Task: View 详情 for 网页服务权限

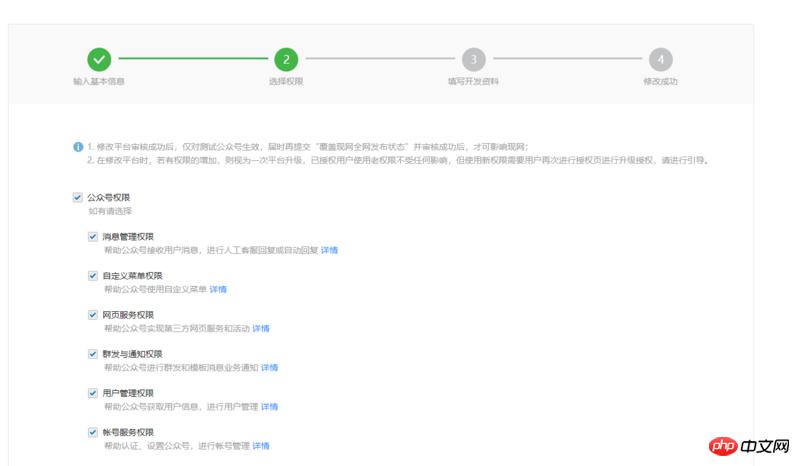Action: click(261, 328)
